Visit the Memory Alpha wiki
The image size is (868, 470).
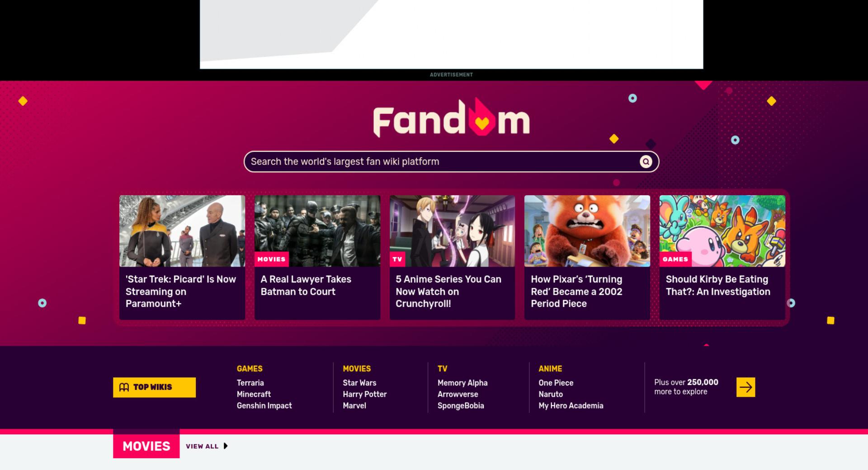(x=462, y=383)
